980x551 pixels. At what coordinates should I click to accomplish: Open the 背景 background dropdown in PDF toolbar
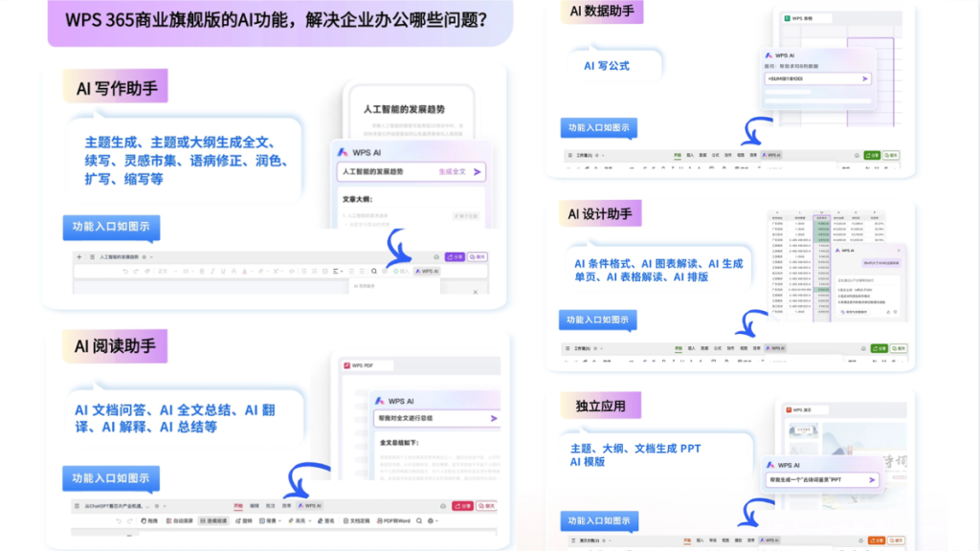click(270, 521)
